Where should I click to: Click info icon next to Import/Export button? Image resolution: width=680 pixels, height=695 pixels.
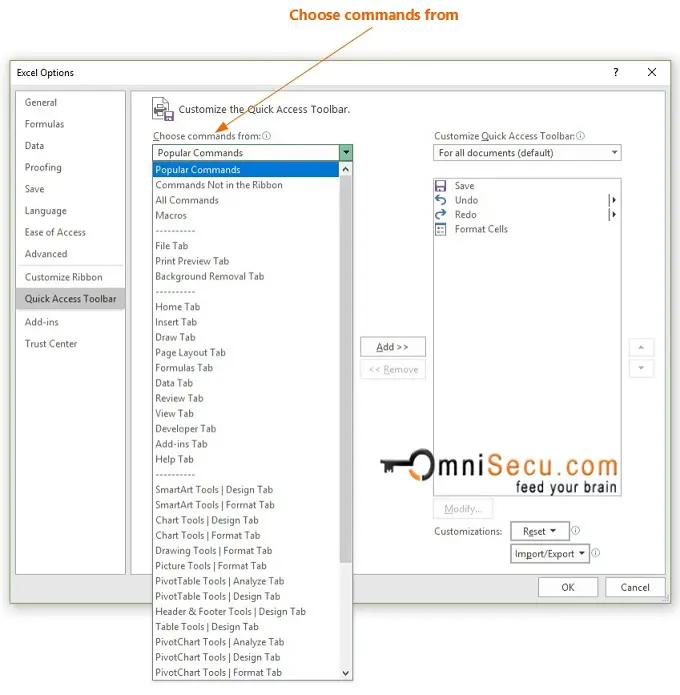pos(596,553)
